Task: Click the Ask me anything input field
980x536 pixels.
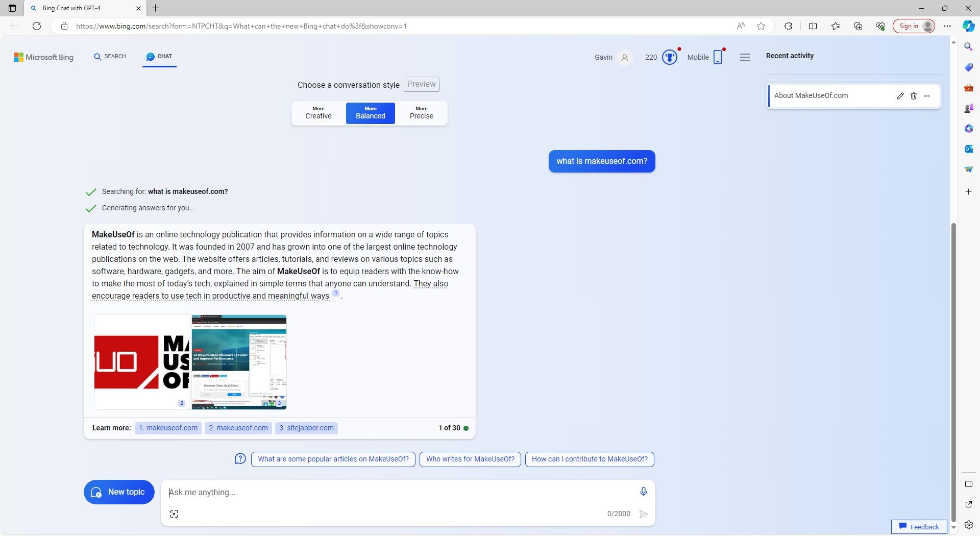Action: click(x=357, y=492)
